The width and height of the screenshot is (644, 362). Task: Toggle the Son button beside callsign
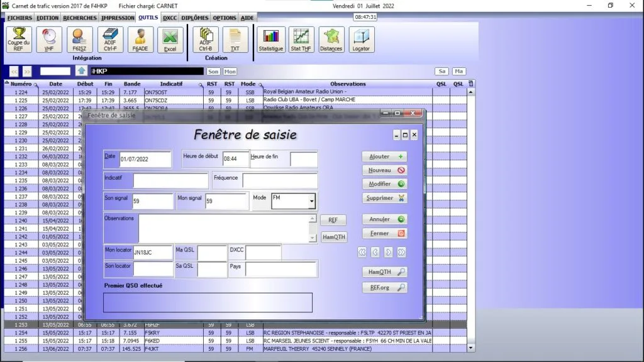(x=214, y=72)
